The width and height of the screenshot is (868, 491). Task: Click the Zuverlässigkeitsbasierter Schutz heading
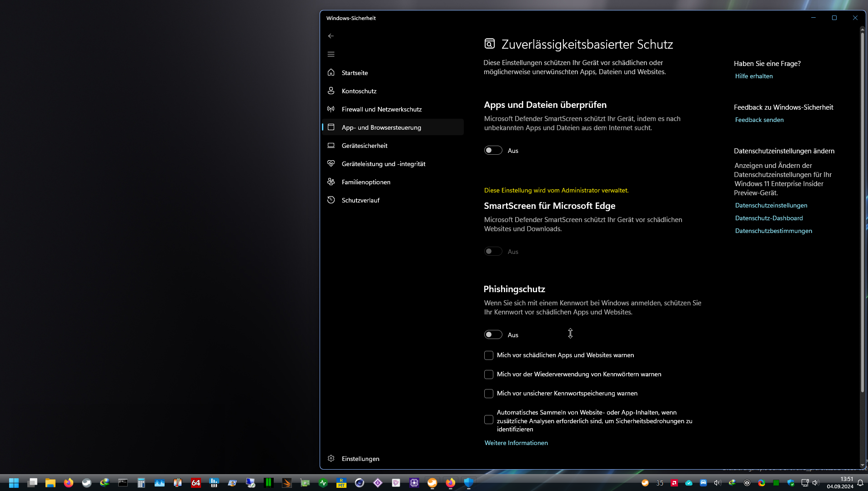(587, 45)
